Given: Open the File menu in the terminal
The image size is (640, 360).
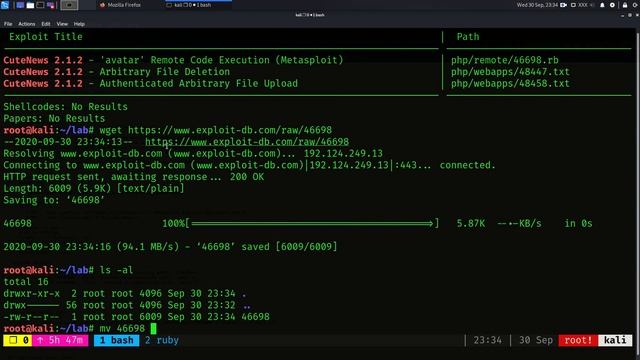Looking at the screenshot, I should [8, 24].
